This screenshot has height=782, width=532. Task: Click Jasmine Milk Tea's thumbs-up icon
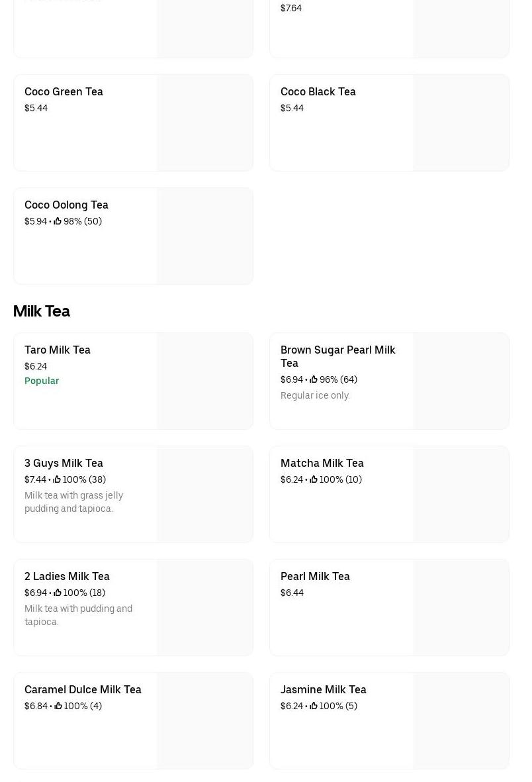(x=314, y=706)
